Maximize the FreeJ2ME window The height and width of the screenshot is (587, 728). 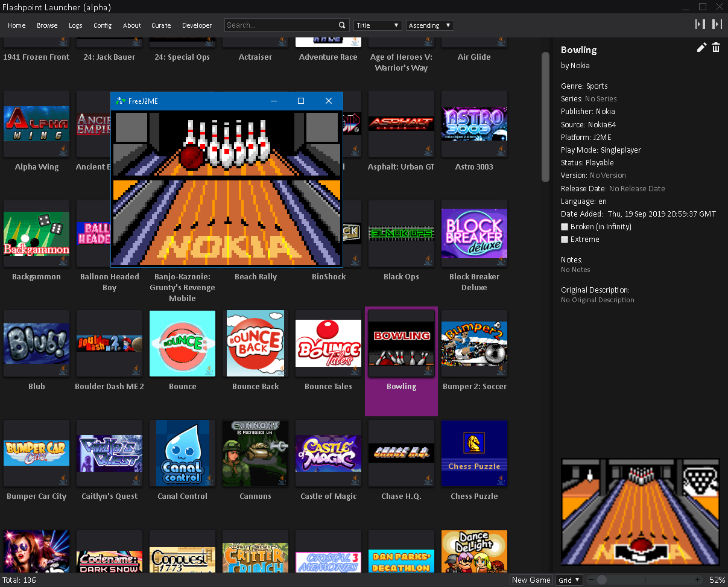click(301, 101)
